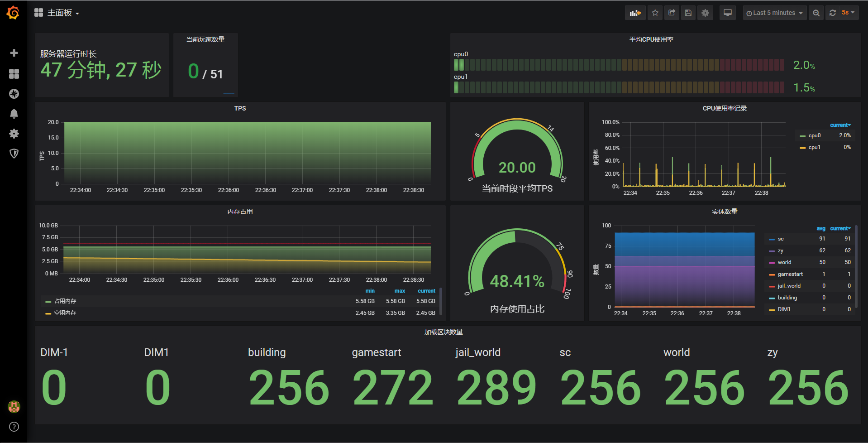Expand the 5s refresh interval dropdown
This screenshot has width=868, height=443.
pyautogui.click(x=848, y=13)
